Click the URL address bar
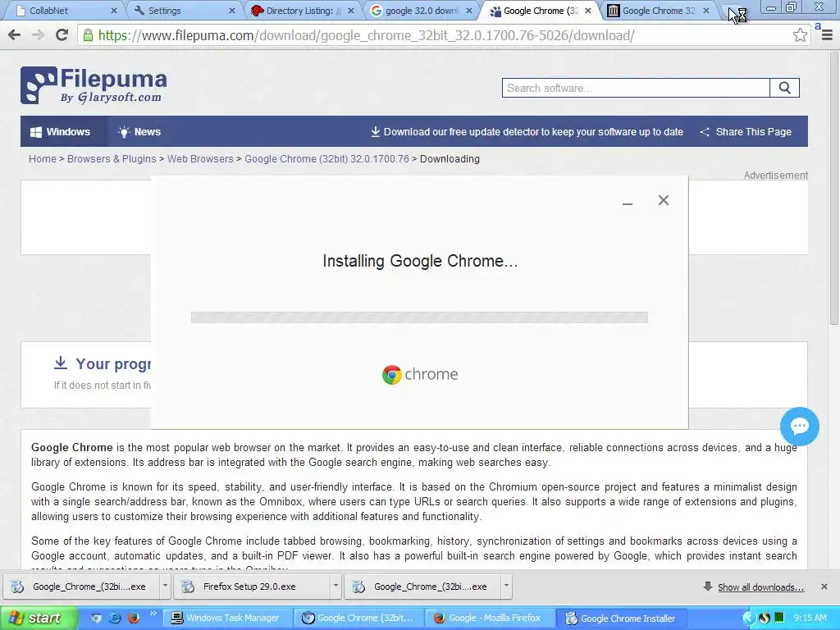This screenshot has height=630, width=840. (x=436, y=35)
